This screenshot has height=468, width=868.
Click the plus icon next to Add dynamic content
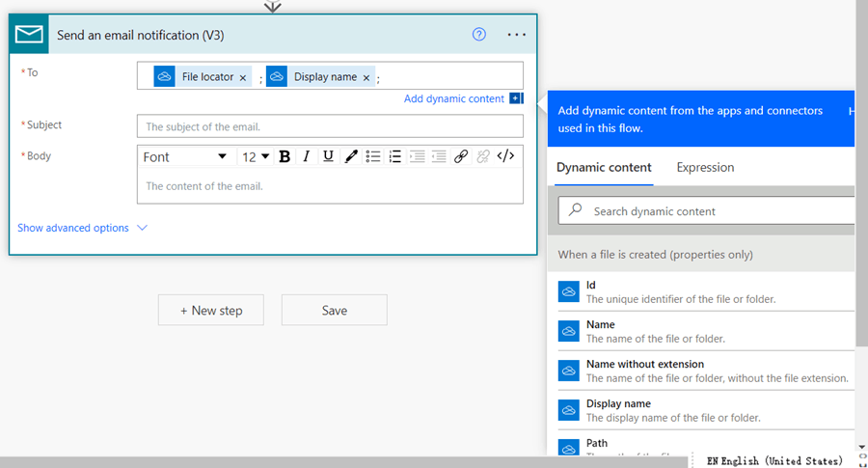coord(516,98)
